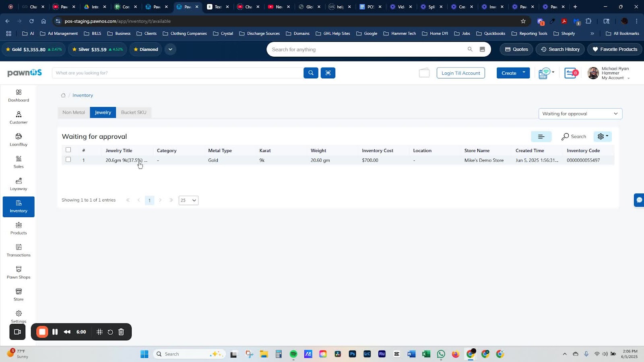644x362 pixels.
Task: Switch to the Non Metal tab
Action: click(x=74, y=113)
